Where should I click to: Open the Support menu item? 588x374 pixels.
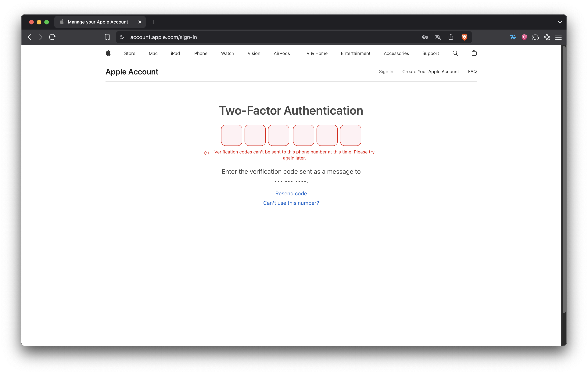[x=430, y=53]
